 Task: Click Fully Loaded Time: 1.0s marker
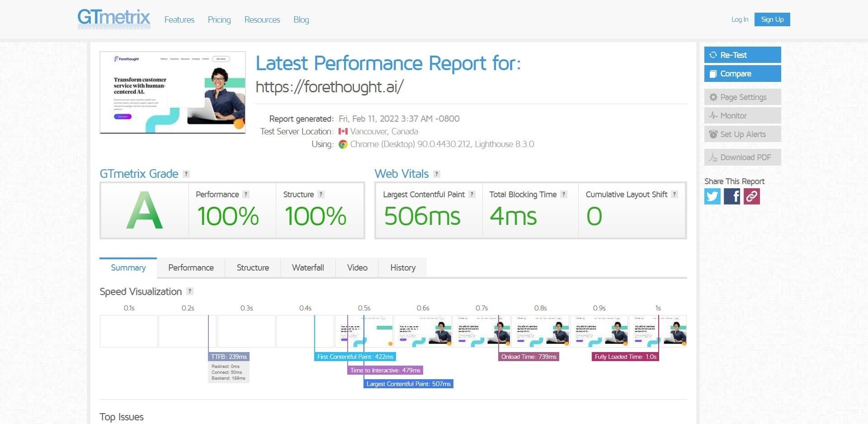[x=625, y=357]
